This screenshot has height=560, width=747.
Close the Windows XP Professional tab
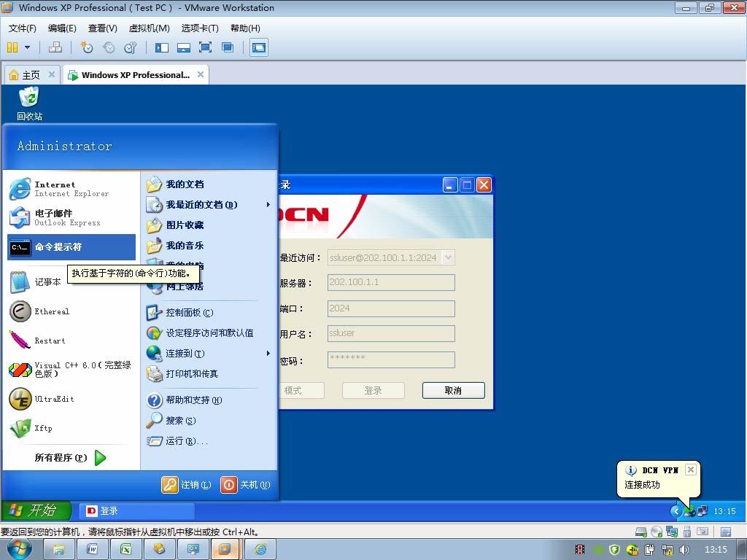click(201, 74)
